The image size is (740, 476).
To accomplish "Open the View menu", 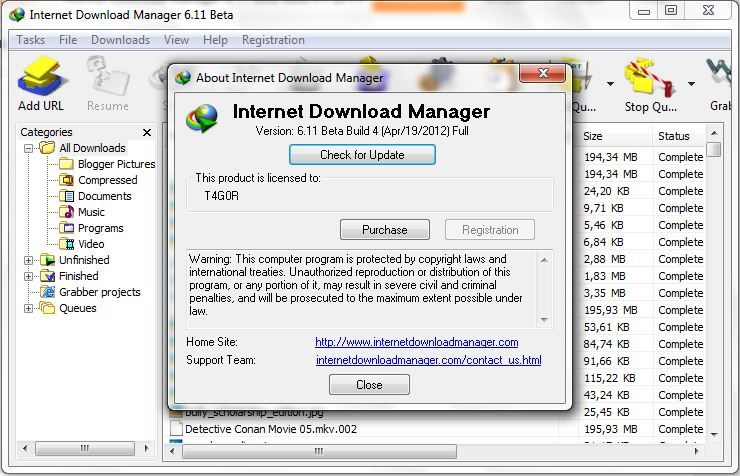I will point(177,40).
